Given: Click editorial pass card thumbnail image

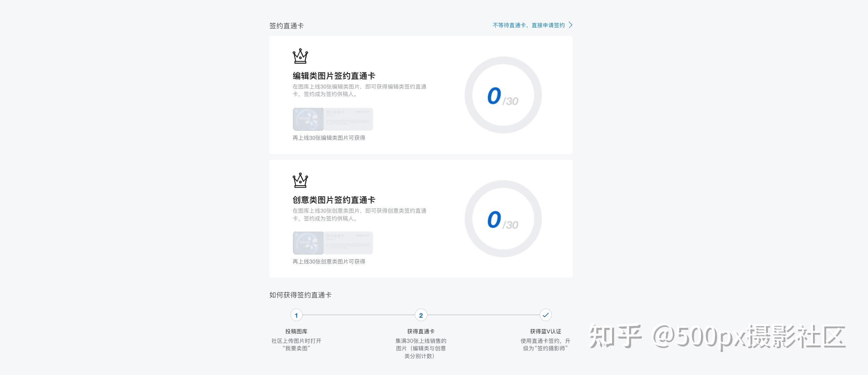Looking at the screenshot, I should [333, 119].
